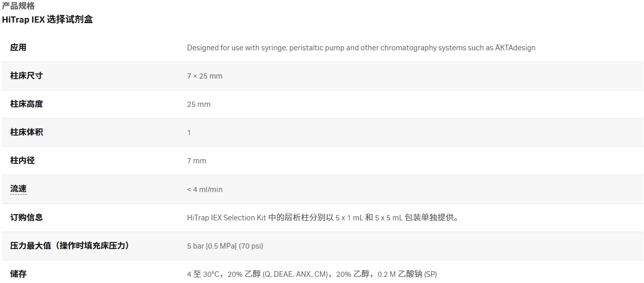Select the 柱床尺寸 row label
Viewport: 644px width, 283px height.
27,76
